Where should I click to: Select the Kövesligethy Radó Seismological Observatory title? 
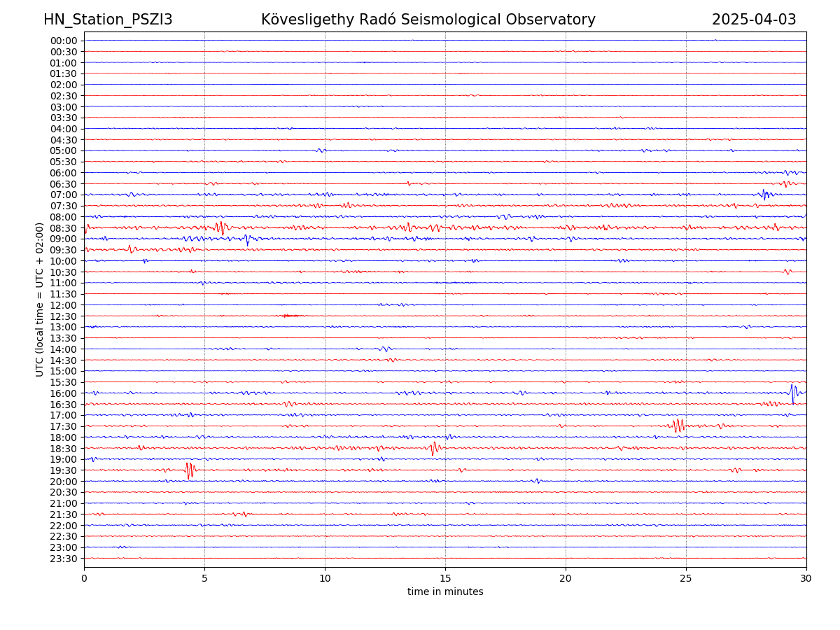428,20
